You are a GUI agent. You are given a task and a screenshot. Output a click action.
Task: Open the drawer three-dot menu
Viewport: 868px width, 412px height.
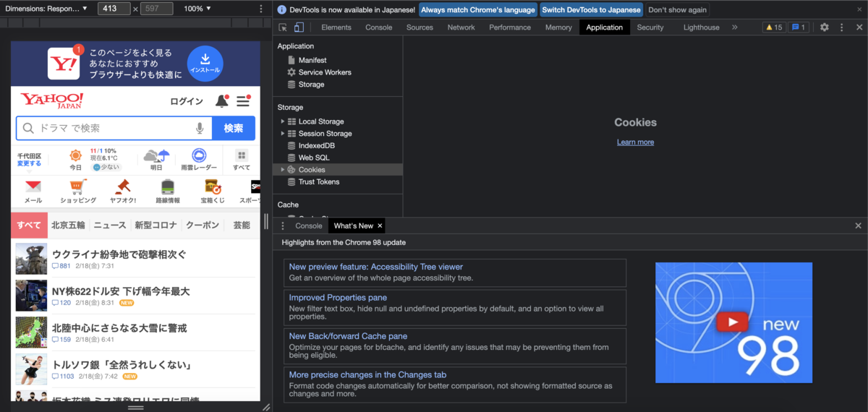click(283, 226)
